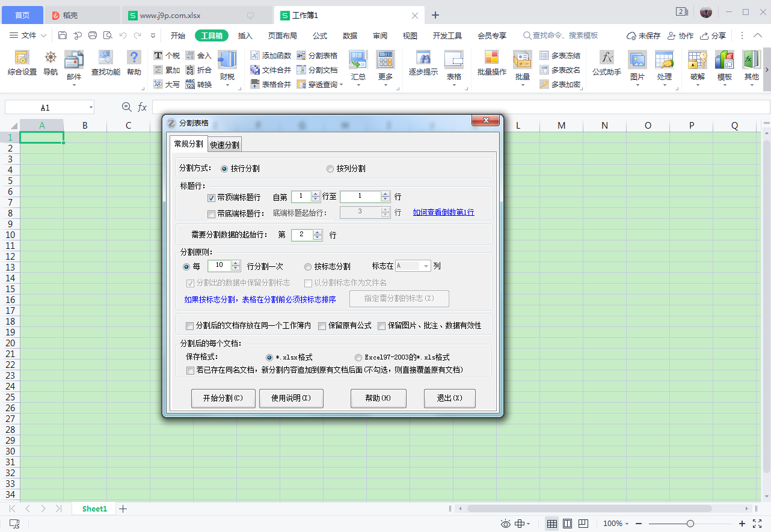Image resolution: width=771 pixels, height=532 pixels.
Task: Uncheck the 带顶端标题行 checkbox
Action: click(x=211, y=197)
